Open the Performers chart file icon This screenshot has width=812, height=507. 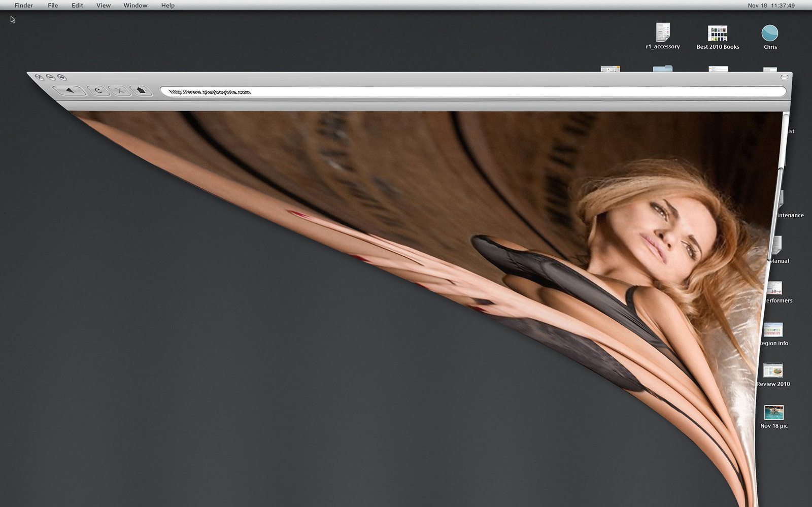click(774, 288)
